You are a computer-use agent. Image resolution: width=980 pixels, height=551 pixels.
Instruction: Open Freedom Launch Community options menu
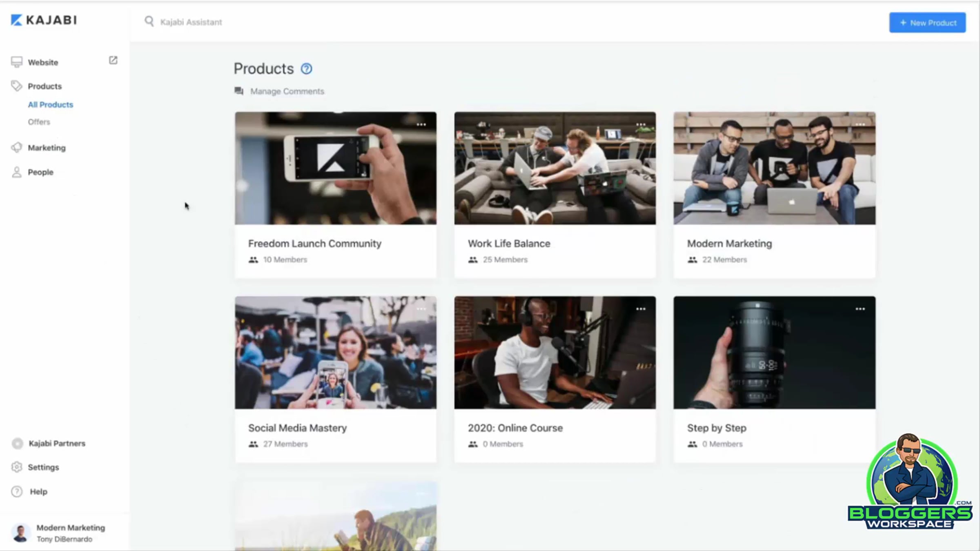point(421,124)
